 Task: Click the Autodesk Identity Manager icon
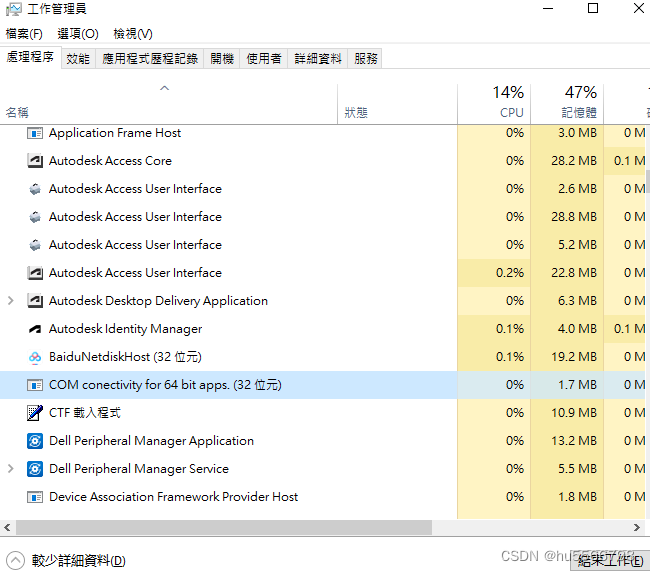pyautogui.click(x=35, y=329)
